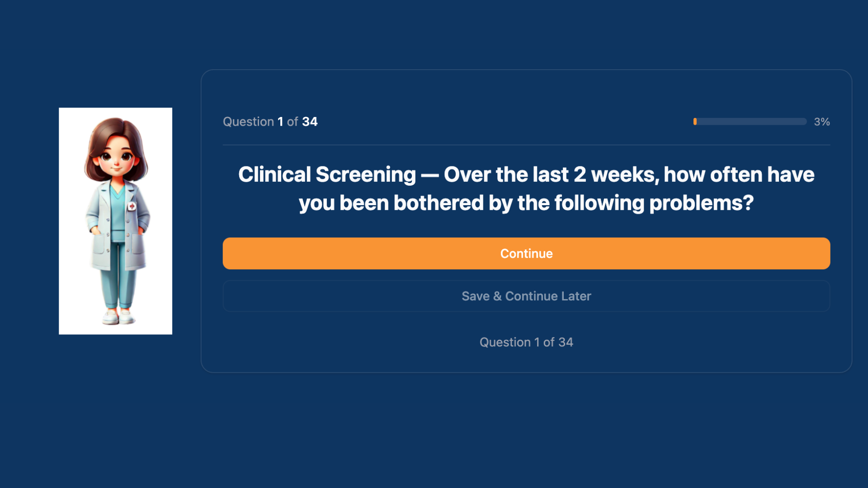Click the bold number 34 in header
The width and height of the screenshot is (868, 488).
(x=310, y=122)
